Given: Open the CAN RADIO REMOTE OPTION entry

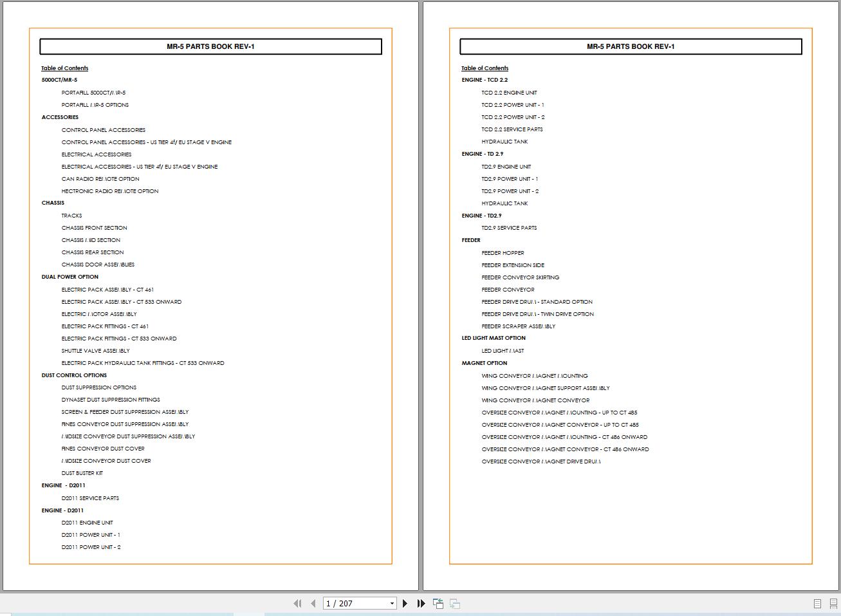Looking at the screenshot, I should point(100,179).
